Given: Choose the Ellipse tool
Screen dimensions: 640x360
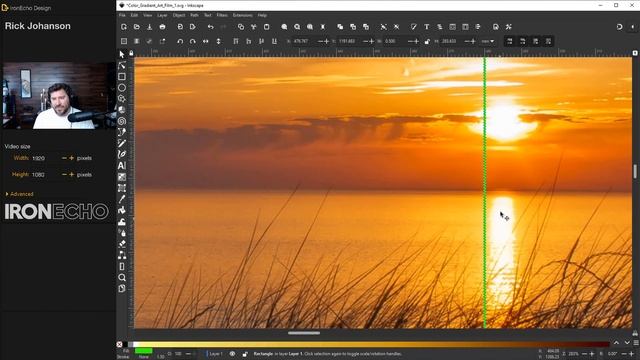Looking at the screenshot, I should 122,87.
